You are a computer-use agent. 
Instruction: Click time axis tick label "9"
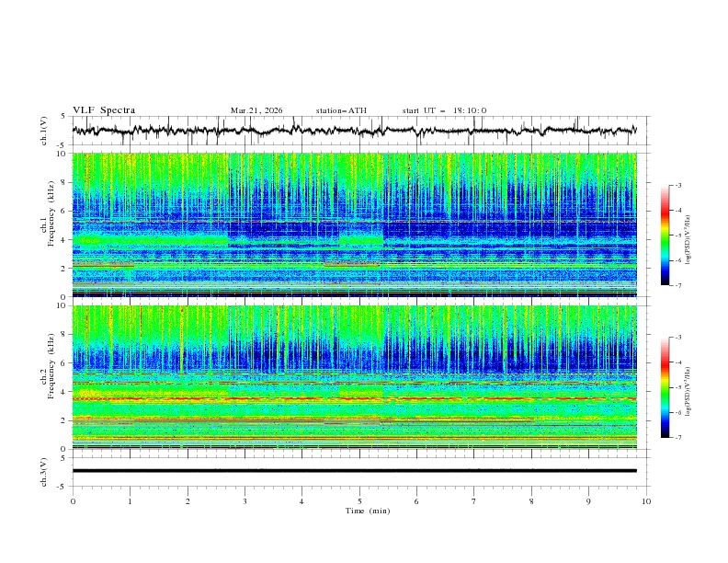588,501
